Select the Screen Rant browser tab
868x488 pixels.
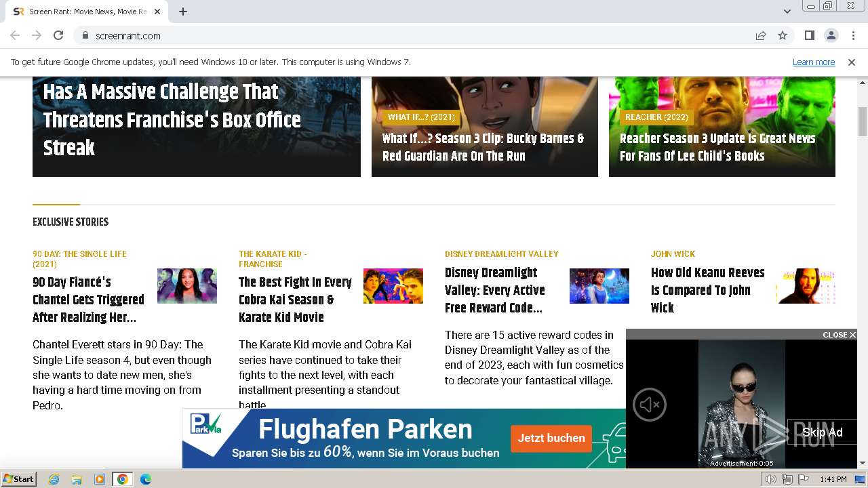(x=86, y=12)
